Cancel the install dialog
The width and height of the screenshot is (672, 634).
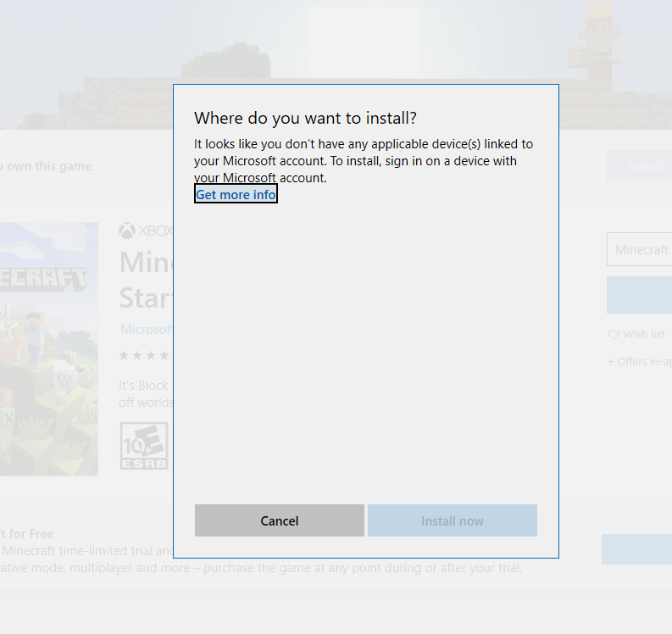pos(280,520)
